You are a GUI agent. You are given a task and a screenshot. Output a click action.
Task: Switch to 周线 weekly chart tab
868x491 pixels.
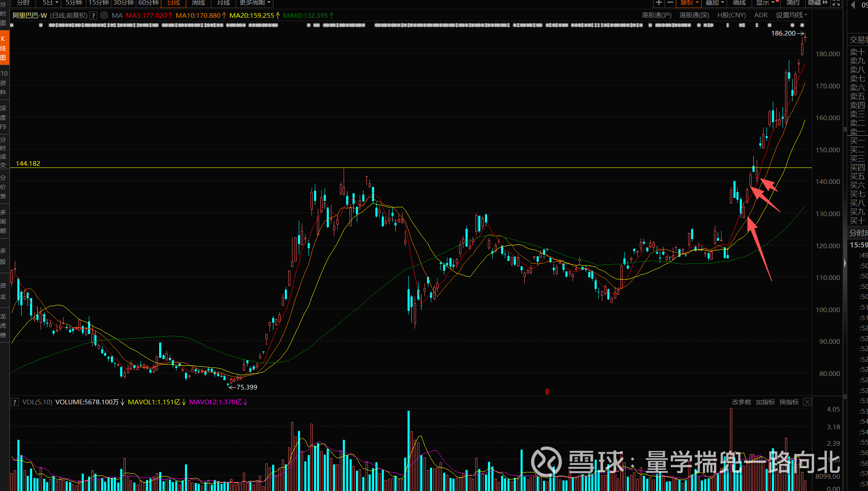pos(198,3)
